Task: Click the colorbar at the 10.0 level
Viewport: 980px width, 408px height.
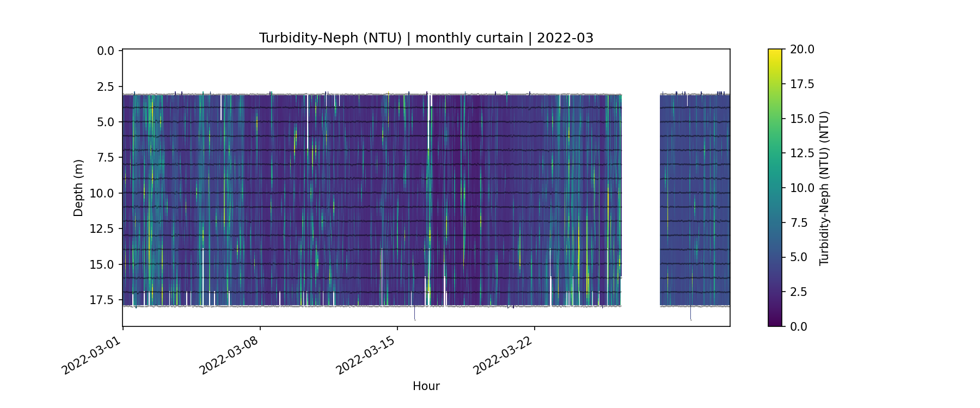Action: click(x=775, y=188)
